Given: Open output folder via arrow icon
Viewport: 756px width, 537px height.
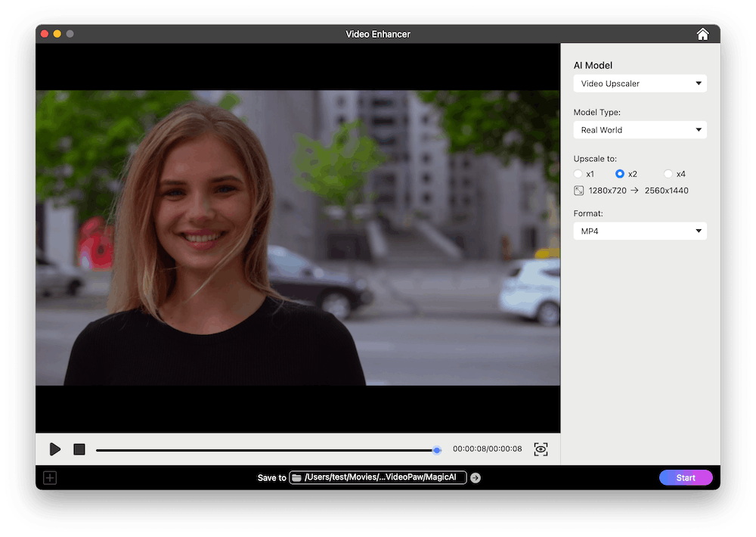Looking at the screenshot, I should (476, 478).
